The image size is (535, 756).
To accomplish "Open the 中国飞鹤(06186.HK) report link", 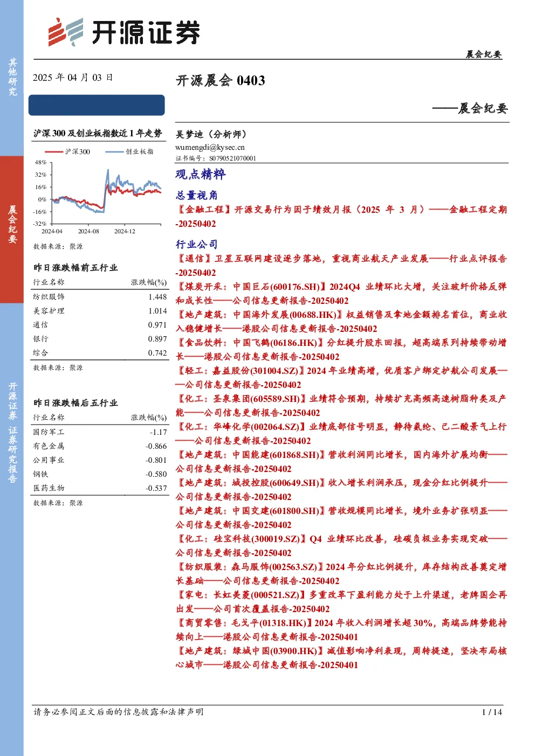I will click(341, 350).
